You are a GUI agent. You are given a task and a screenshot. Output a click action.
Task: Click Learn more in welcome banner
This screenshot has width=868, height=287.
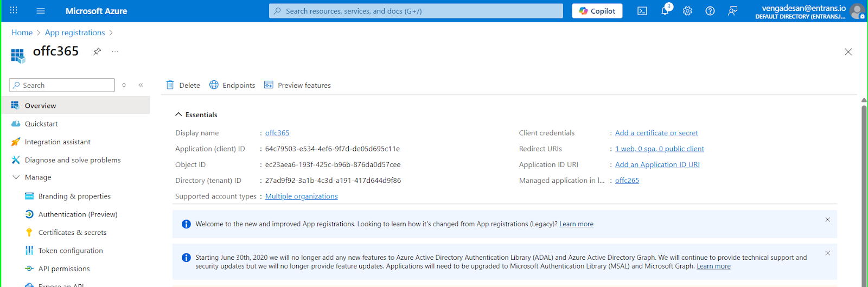tap(576, 224)
